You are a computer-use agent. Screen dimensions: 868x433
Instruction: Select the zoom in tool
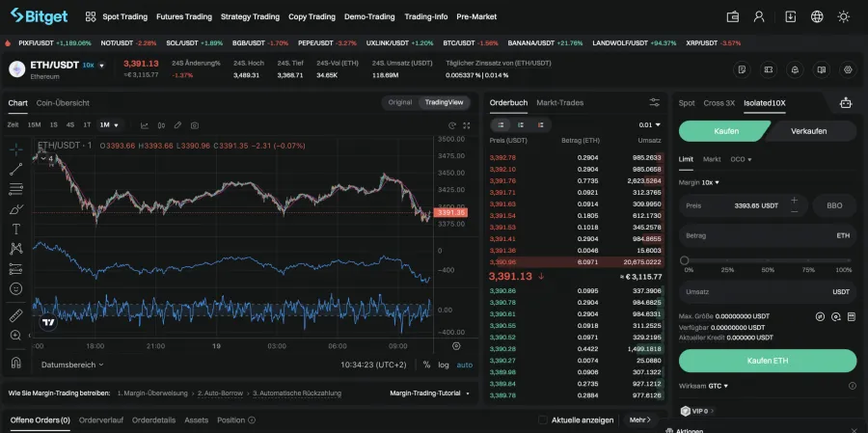pos(16,336)
